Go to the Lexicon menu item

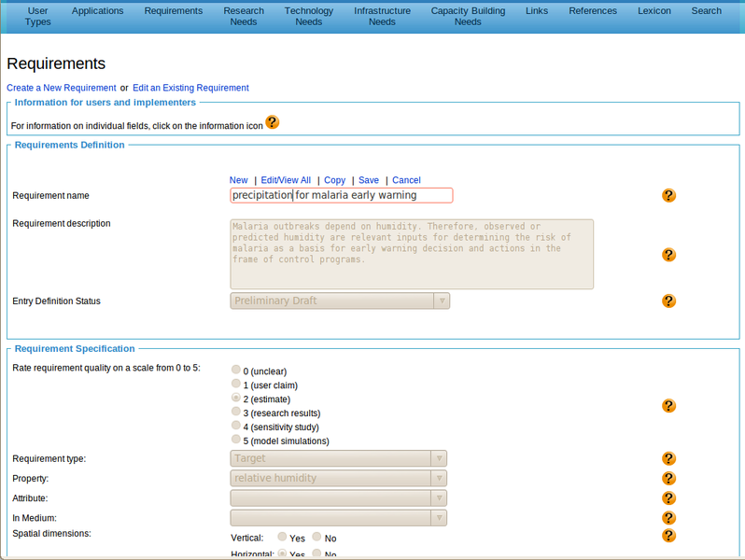click(x=654, y=11)
